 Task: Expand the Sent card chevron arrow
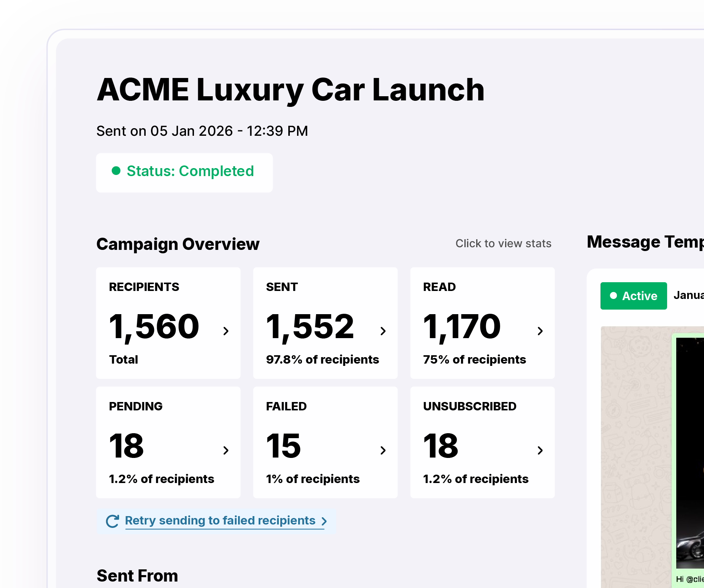point(383,331)
